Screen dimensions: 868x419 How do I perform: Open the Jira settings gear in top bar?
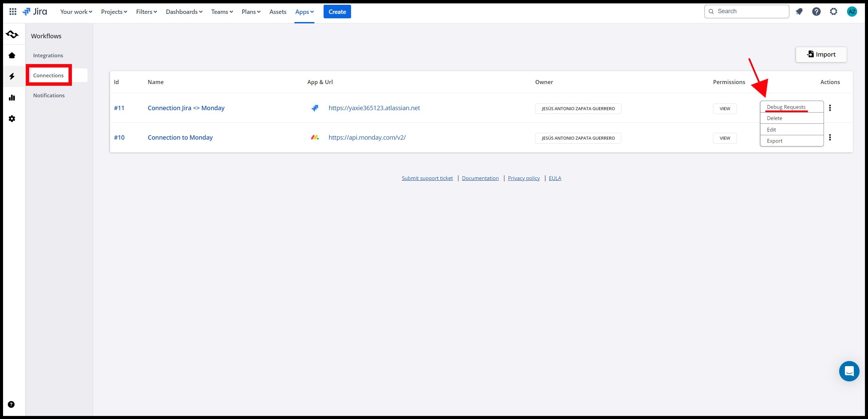833,12
